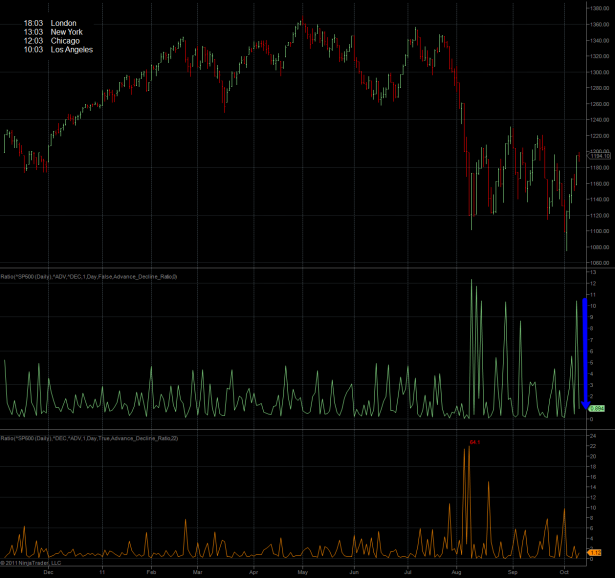Click the Dec label on time axis
The image size is (615, 578).
(49, 573)
